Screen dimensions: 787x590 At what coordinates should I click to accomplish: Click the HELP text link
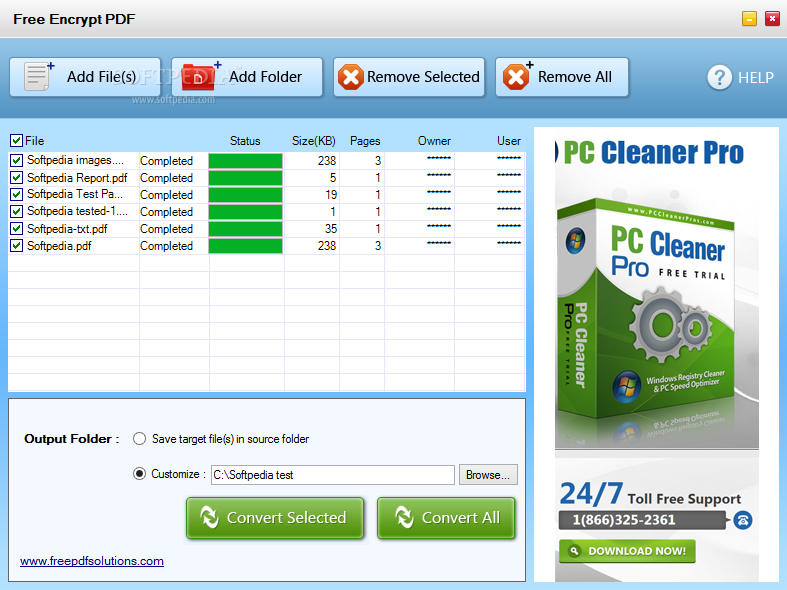[x=755, y=78]
